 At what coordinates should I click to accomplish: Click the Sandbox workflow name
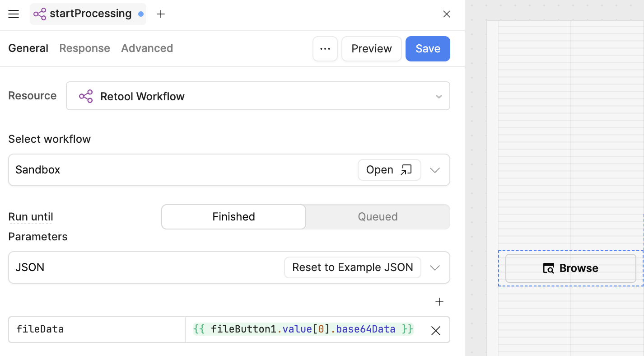click(38, 170)
